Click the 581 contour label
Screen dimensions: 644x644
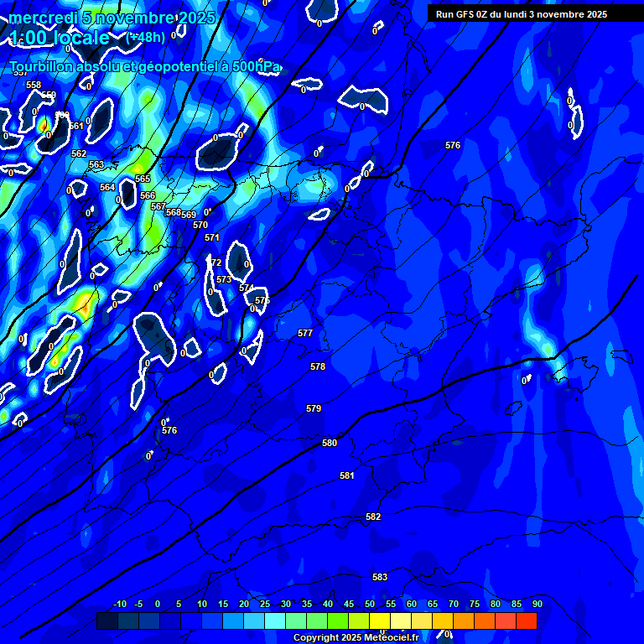(347, 475)
